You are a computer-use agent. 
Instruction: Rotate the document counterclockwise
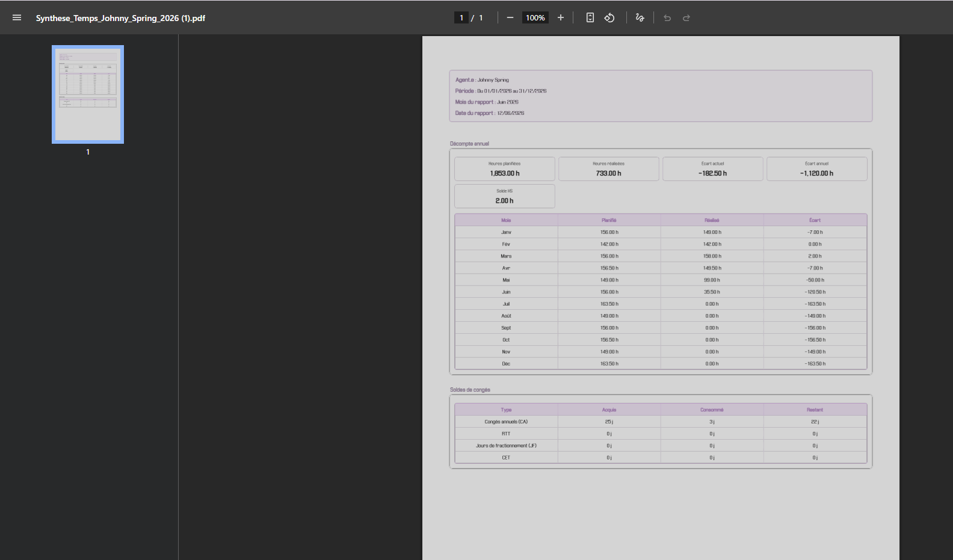tap(609, 17)
